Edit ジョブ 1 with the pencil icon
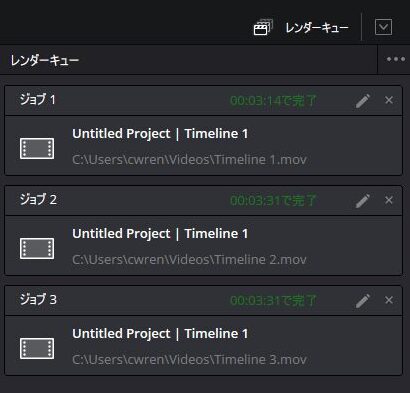 point(363,101)
